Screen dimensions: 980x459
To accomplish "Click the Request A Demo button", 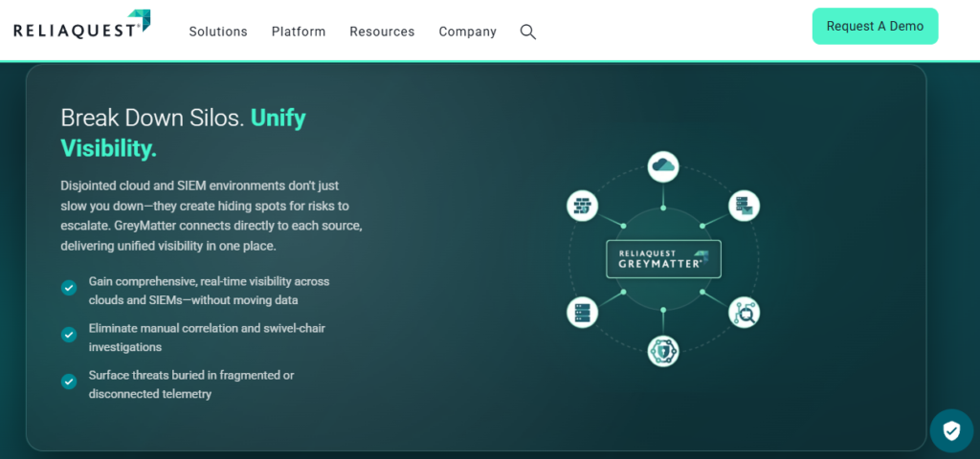I will tap(875, 26).
